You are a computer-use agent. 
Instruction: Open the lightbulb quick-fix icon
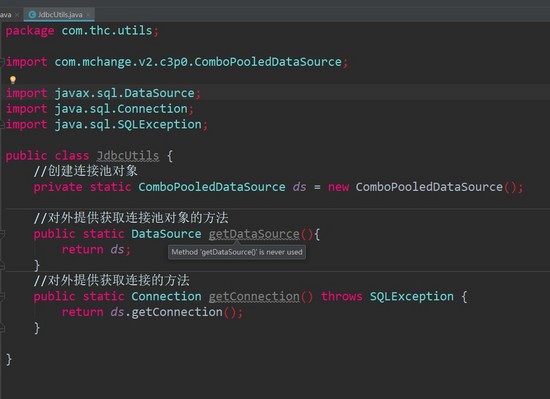[13, 80]
